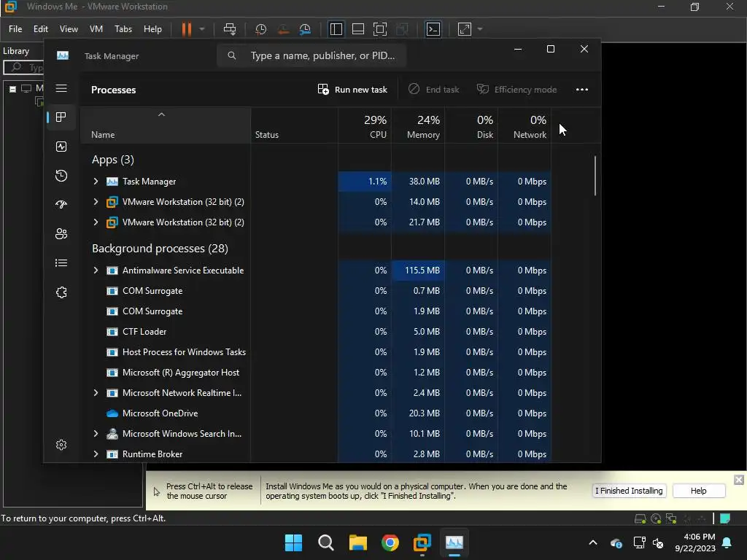
Task: Expand the Runtime Broker process row
Action: coord(96,454)
